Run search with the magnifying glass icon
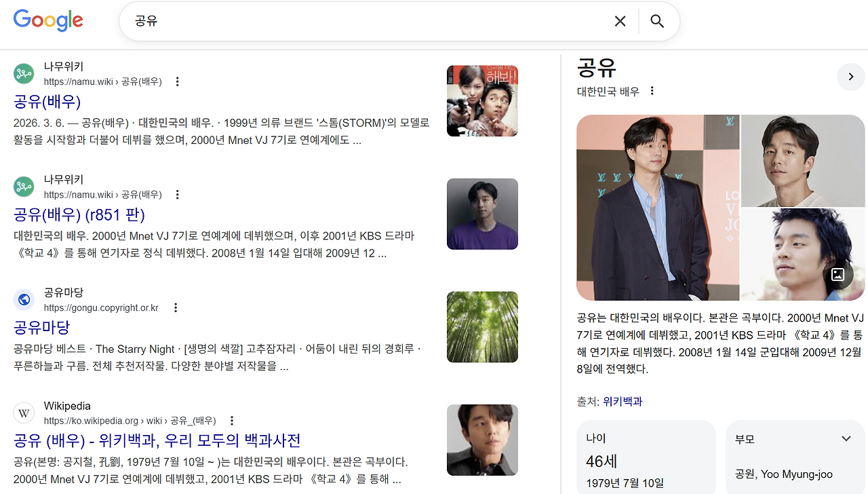Screen dimensions: 868x494 click(657, 21)
